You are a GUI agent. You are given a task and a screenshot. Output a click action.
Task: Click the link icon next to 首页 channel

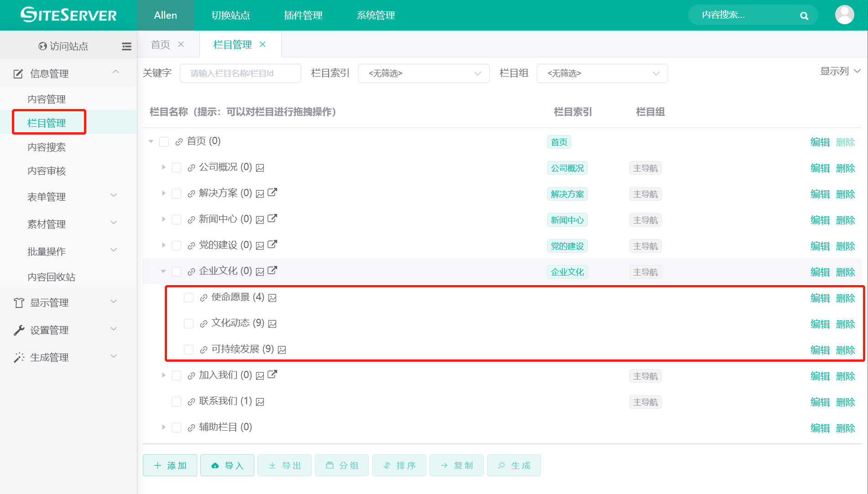[x=178, y=141]
